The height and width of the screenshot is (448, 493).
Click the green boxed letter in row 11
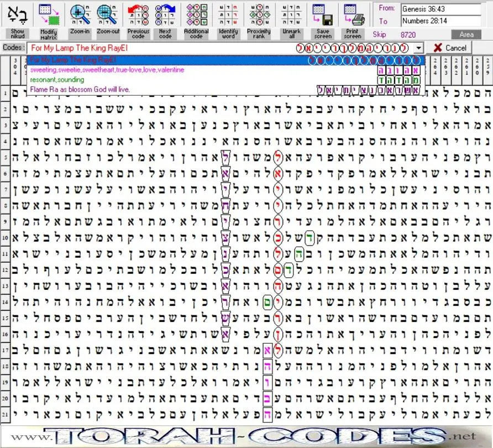[x=299, y=254]
